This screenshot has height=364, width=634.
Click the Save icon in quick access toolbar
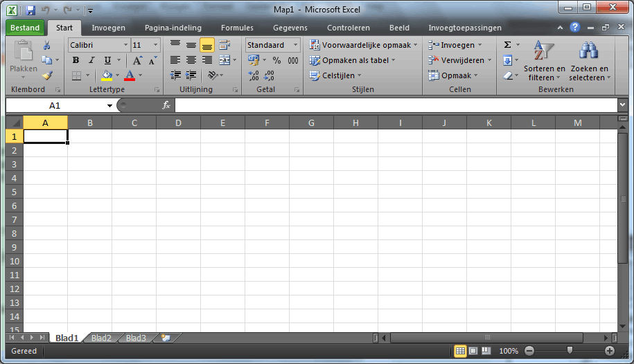[x=30, y=10]
